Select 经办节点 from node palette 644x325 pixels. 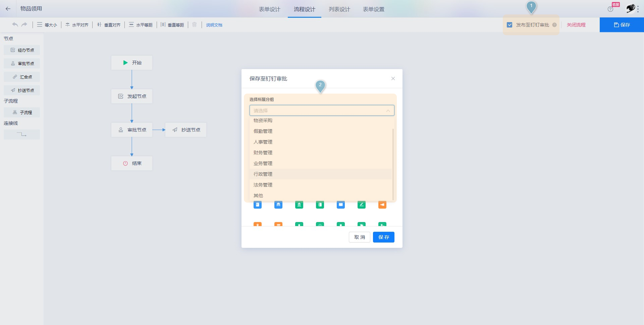pyautogui.click(x=22, y=50)
